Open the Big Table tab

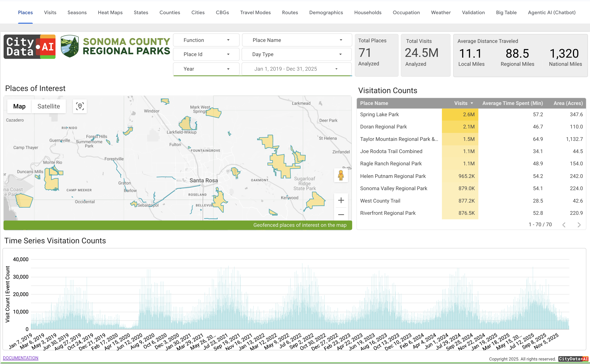506,13
